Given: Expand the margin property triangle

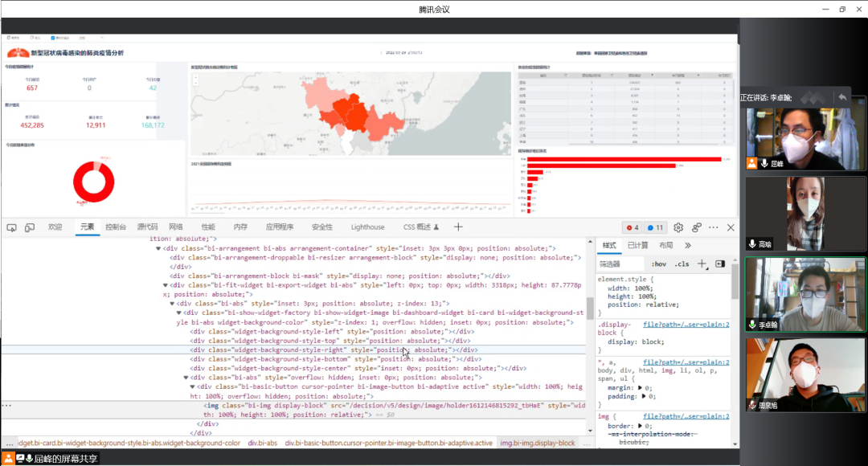Looking at the screenshot, I should [x=639, y=387].
